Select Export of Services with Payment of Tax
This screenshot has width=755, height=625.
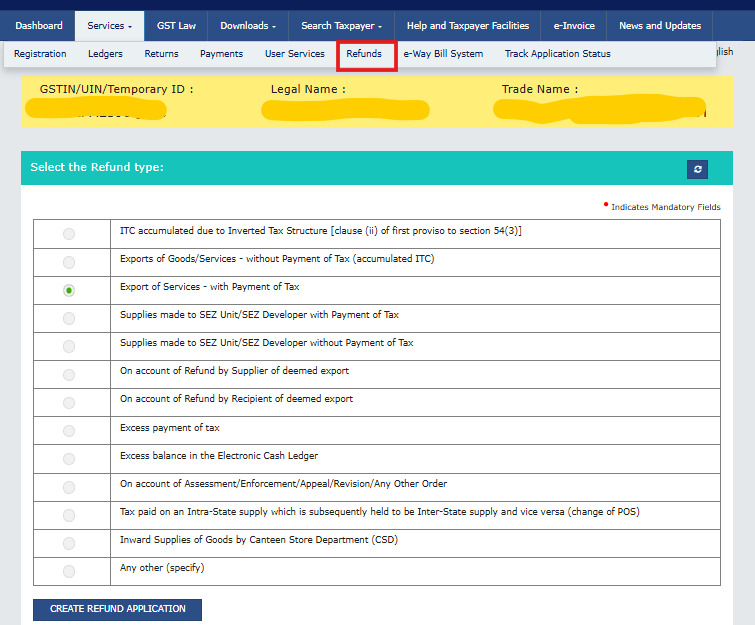tap(69, 290)
